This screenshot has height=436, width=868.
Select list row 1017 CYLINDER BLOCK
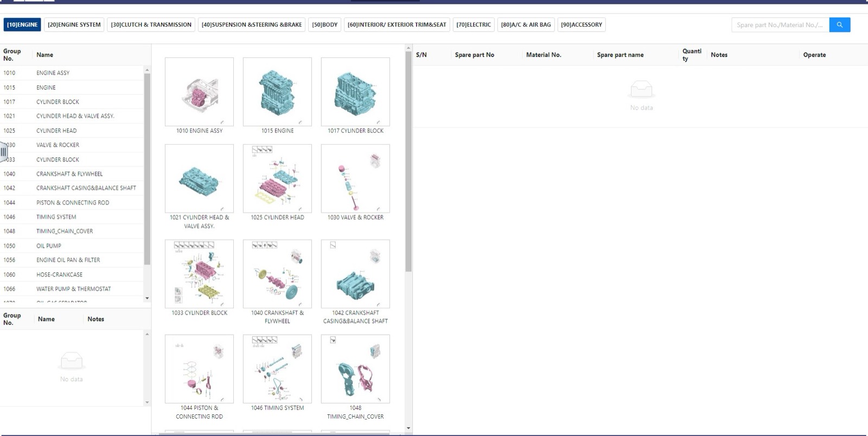point(72,101)
